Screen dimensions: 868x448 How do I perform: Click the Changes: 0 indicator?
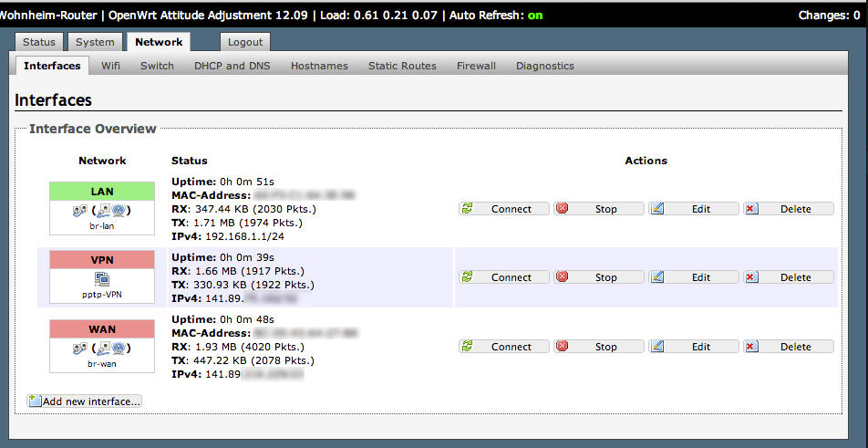pos(830,16)
